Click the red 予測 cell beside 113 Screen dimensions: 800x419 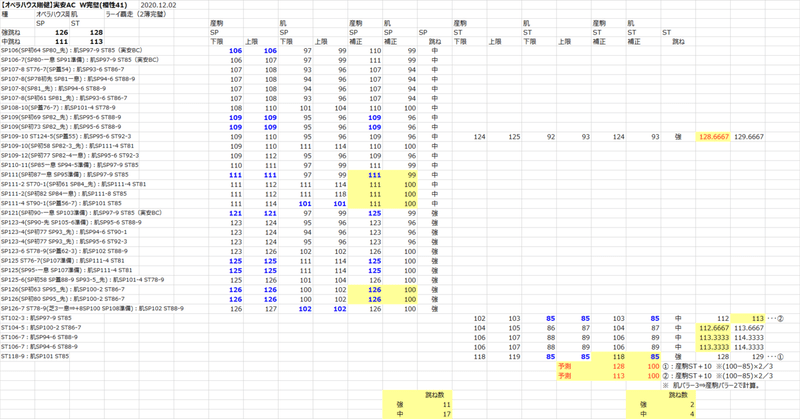click(x=564, y=376)
